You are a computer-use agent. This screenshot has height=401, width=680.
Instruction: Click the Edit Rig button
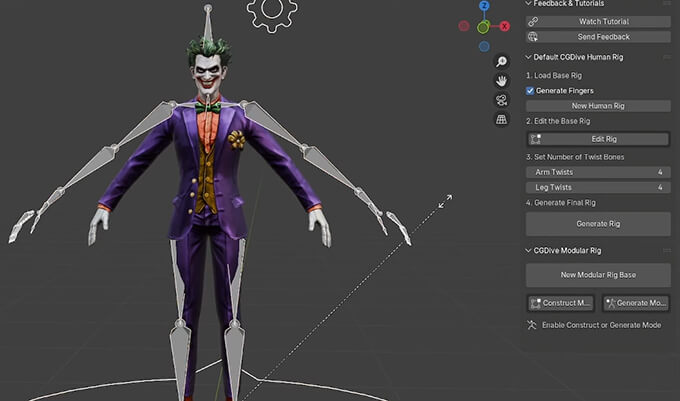598,139
